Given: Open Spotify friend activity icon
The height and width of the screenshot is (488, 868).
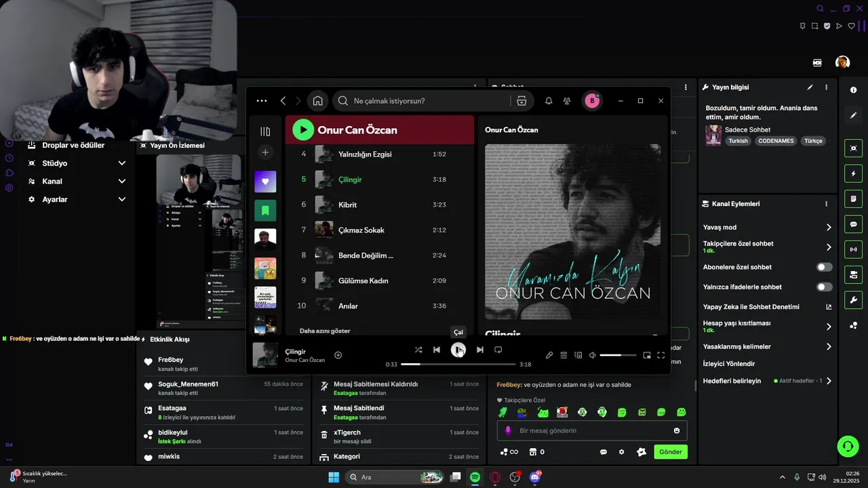Looking at the screenshot, I should click(567, 101).
